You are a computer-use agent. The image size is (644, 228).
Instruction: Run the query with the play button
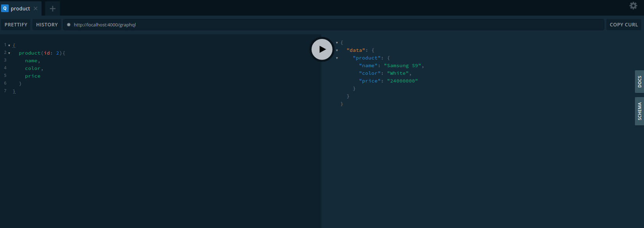pyautogui.click(x=322, y=49)
